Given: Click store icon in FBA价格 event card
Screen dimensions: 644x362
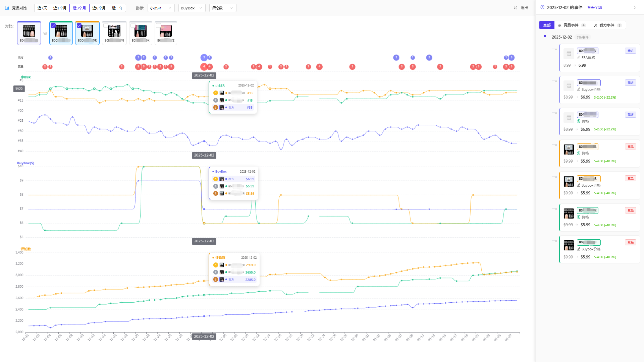Looking at the screenshot, I should click(x=569, y=54).
